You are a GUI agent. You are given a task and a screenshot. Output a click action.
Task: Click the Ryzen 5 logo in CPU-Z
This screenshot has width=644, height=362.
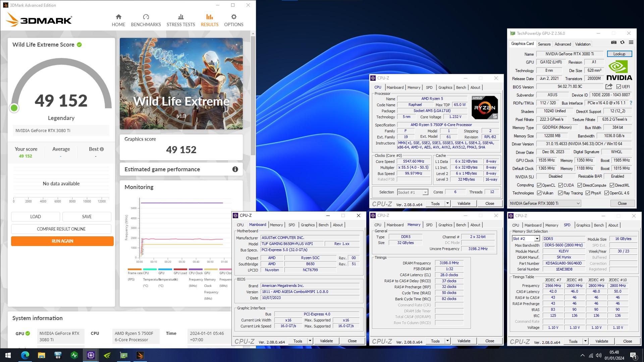coord(485,108)
